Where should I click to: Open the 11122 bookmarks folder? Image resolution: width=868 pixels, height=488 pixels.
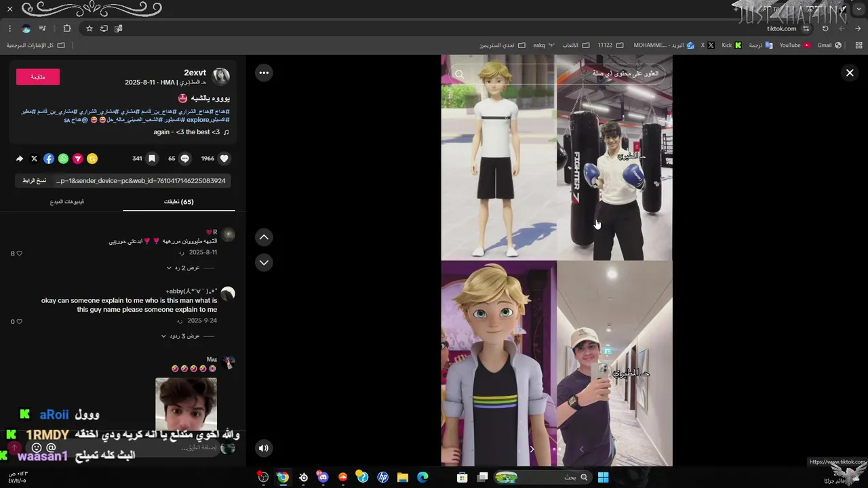pos(610,45)
